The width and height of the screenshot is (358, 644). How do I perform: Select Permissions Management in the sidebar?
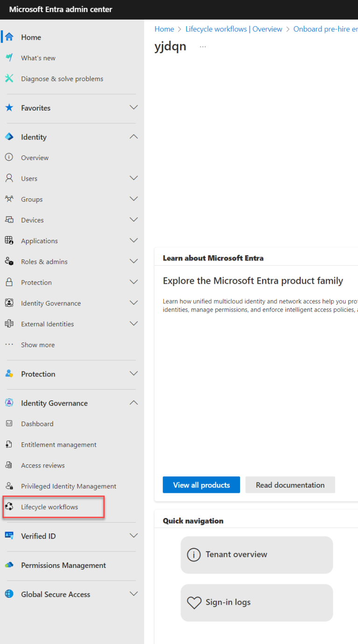pyautogui.click(x=63, y=565)
